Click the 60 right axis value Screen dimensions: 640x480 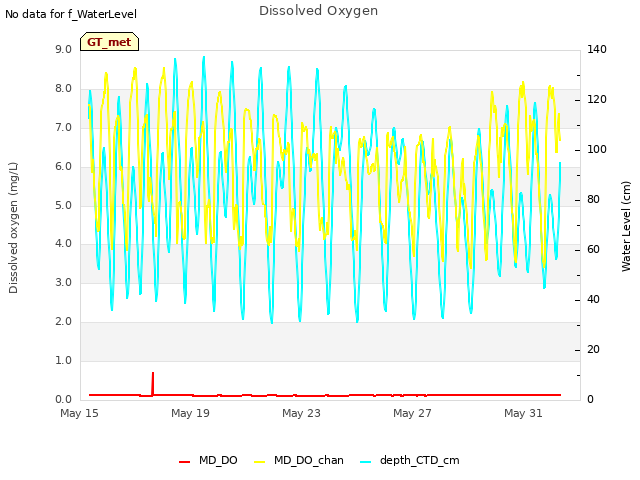click(593, 249)
